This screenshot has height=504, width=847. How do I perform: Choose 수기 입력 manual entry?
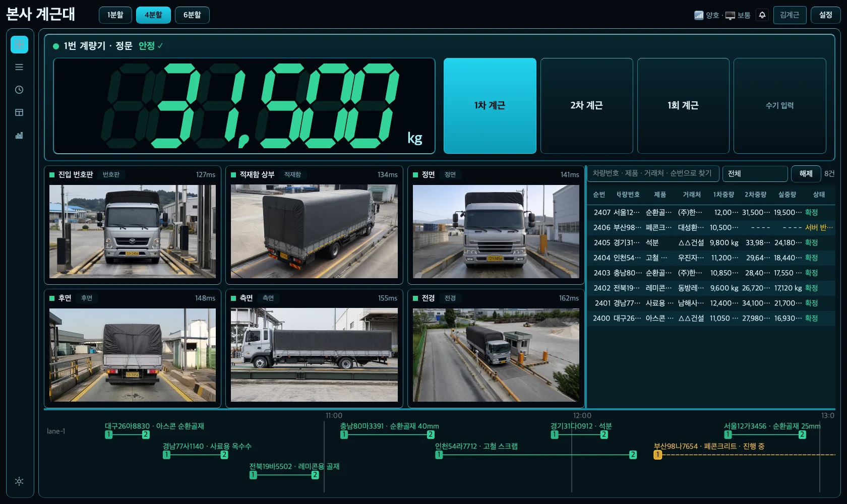(x=779, y=105)
